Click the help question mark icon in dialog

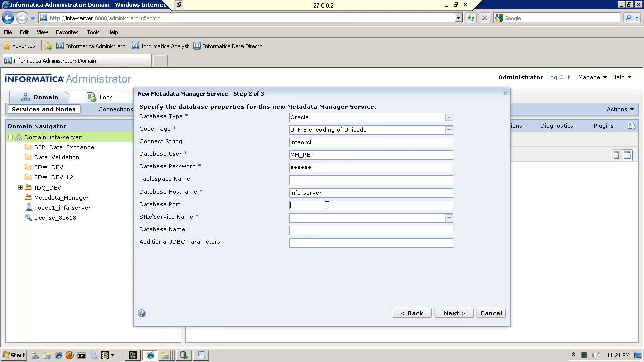(142, 313)
